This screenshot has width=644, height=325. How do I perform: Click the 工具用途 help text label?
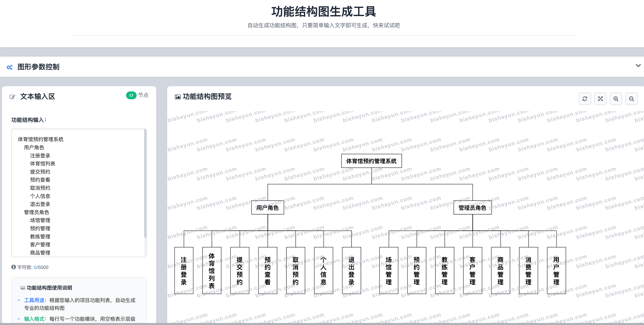click(34, 300)
